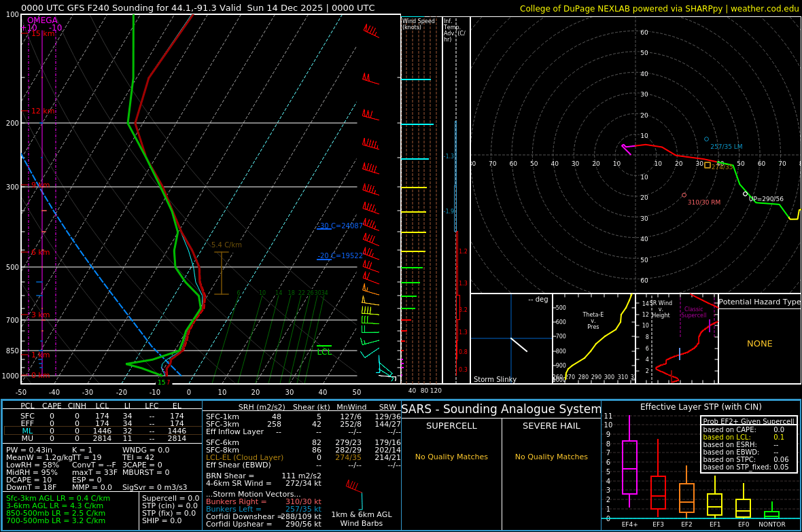
Task: Select the SR Wind v. Height label
Action: pos(661,309)
